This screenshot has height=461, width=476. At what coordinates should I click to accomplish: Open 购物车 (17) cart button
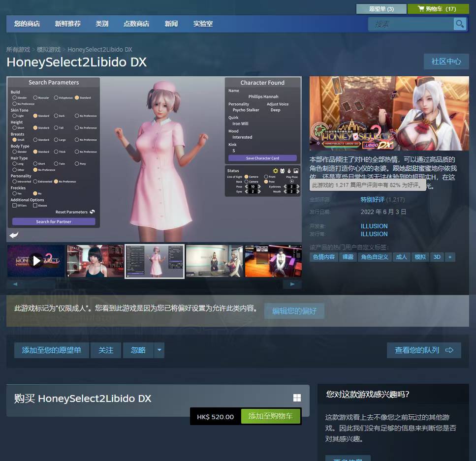tap(438, 9)
